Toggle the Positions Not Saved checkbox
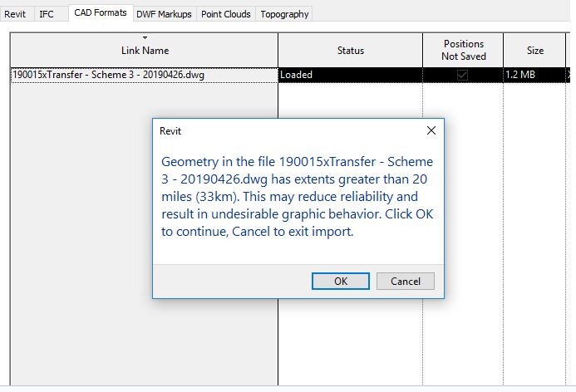Viewport: 576px width, 392px height. 462,76
